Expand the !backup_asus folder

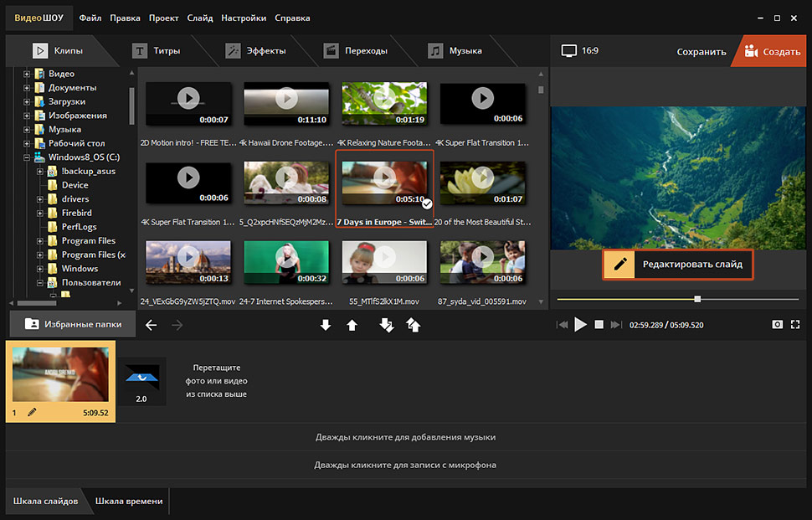[x=40, y=172]
